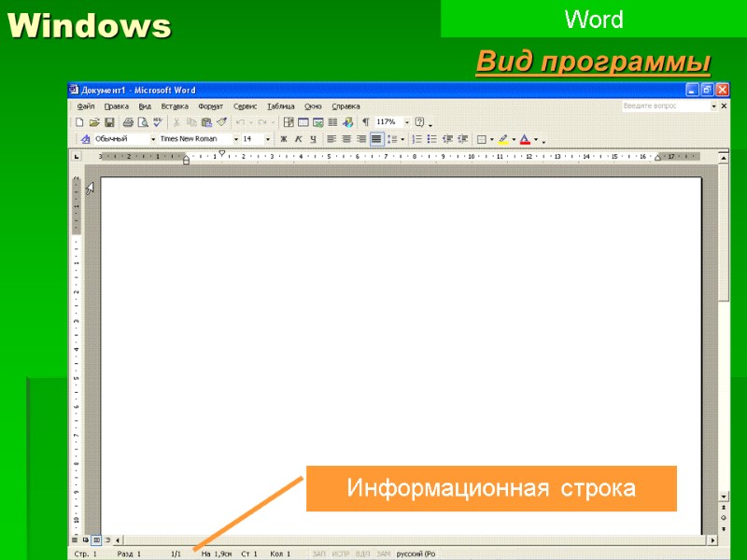Image resolution: width=747 pixels, height=560 pixels.
Task: Copy selection using the Copy icon
Action: (x=191, y=122)
